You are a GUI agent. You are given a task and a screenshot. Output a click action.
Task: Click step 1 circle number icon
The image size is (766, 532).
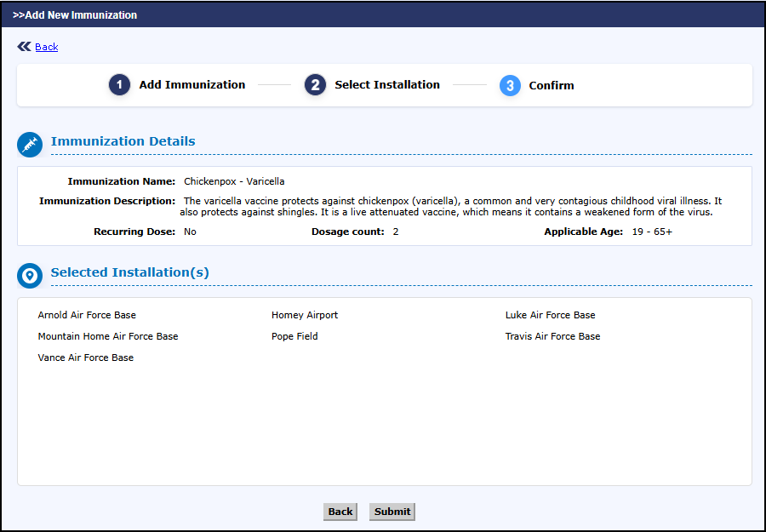(119, 85)
